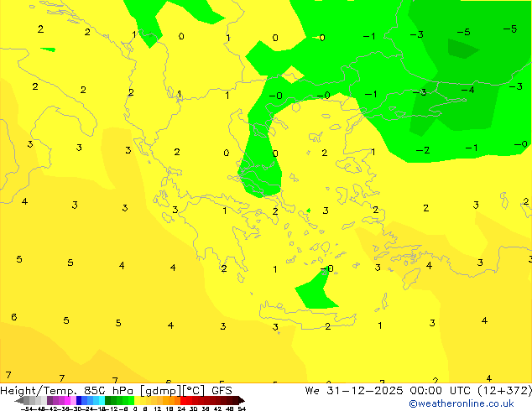Click the dark purple swatch in legend
This screenshot has height=411, width=532.
[x=50, y=400]
